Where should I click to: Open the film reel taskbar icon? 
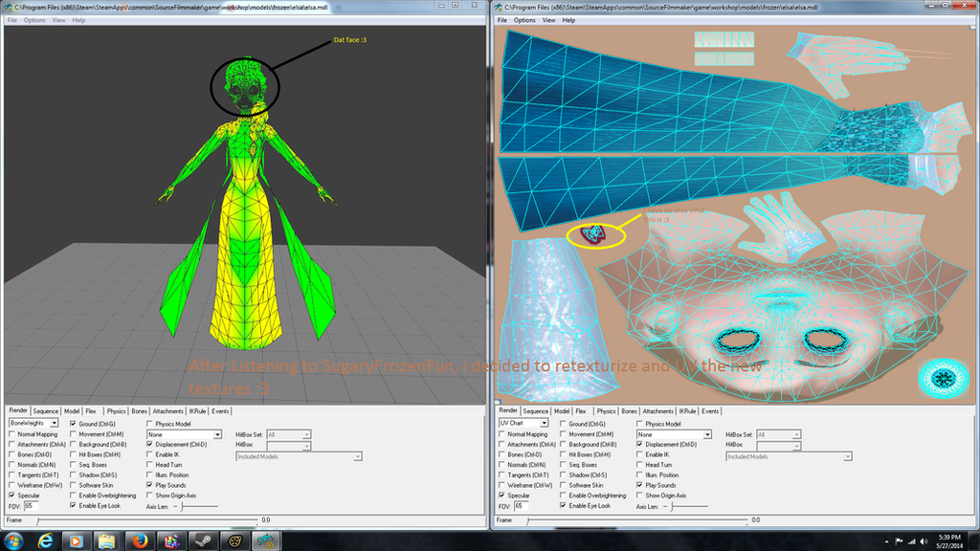235,541
